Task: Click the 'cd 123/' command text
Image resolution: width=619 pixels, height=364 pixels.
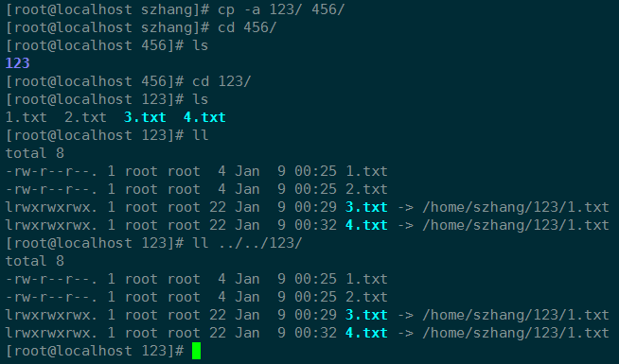Action: pyautogui.click(x=221, y=81)
